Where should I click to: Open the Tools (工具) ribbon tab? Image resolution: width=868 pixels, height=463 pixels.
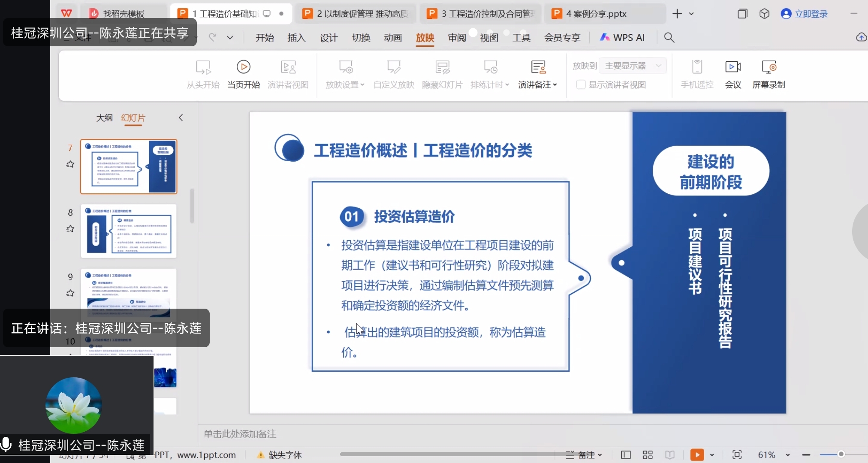pyautogui.click(x=521, y=38)
